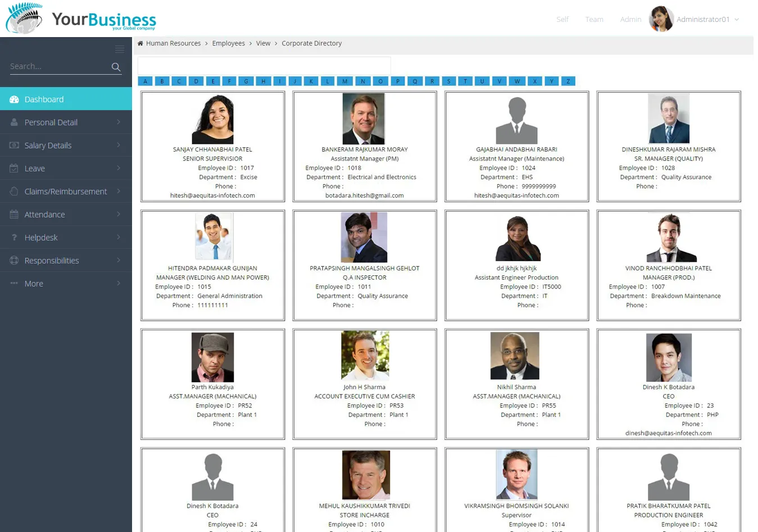Click the Claims/Reimbursement icon

(x=14, y=192)
